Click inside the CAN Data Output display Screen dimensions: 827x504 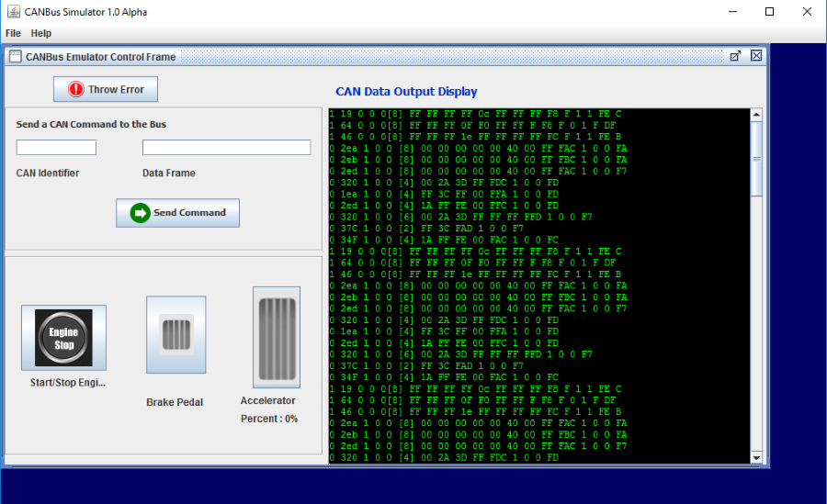coord(538,285)
